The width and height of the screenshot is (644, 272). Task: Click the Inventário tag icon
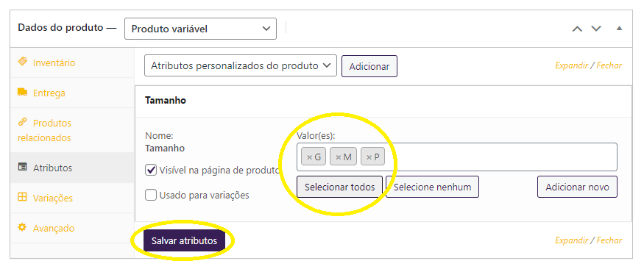click(x=22, y=62)
